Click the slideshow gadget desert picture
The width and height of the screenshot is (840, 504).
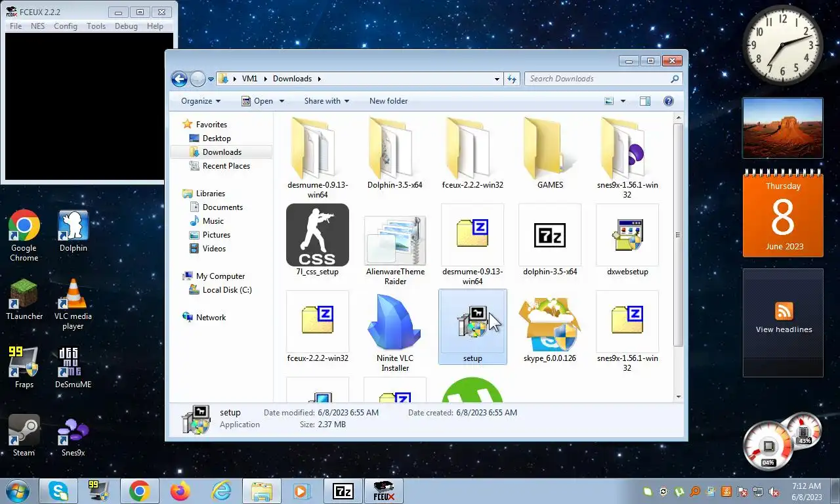click(783, 128)
